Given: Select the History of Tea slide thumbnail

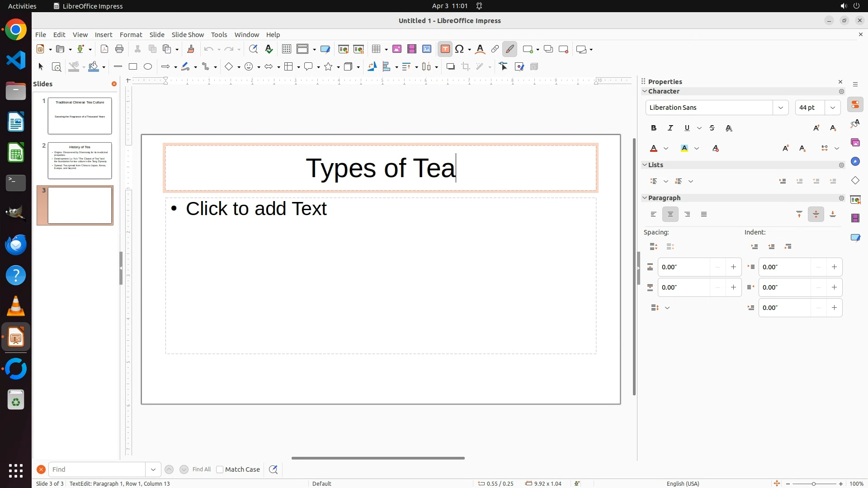Looking at the screenshot, I should pyautogui.click(x=80, y=161).
